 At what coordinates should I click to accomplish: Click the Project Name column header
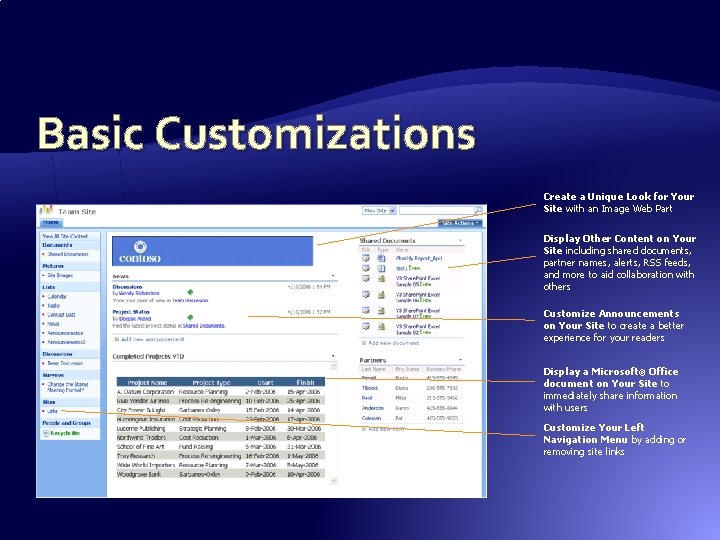click(x=147, y=382)
